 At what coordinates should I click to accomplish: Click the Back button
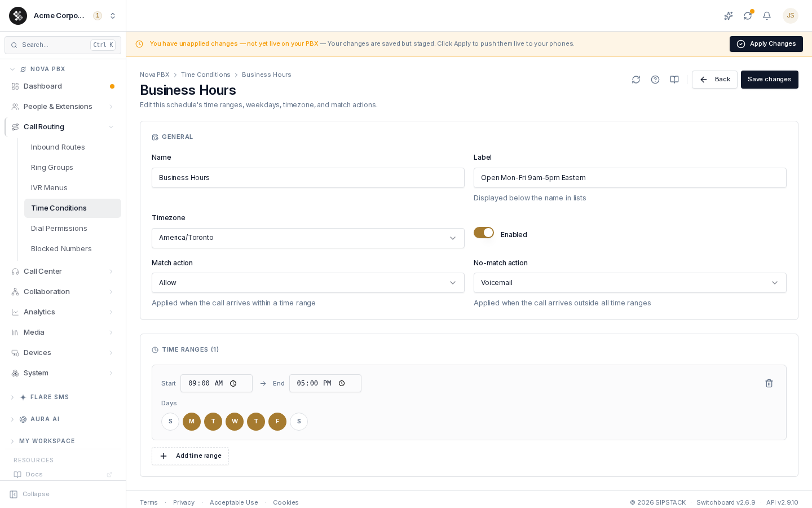click(714, 80)
